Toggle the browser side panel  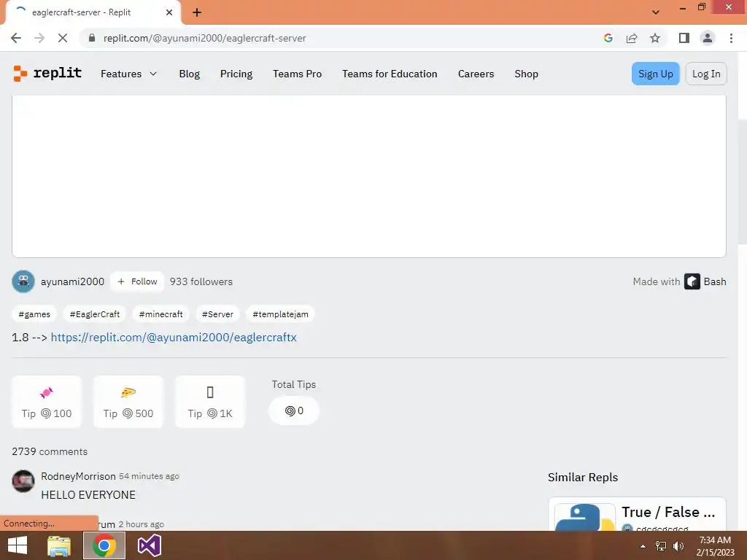tap(684, 38)
